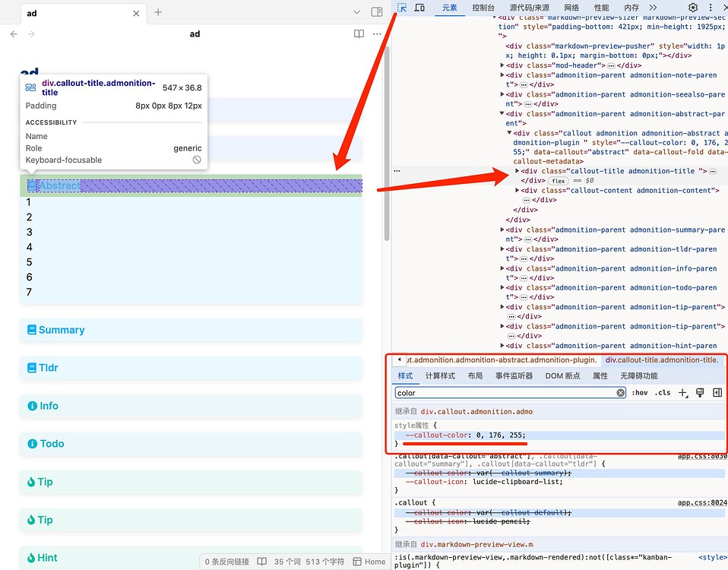Click inside the color styles filter box
This screenshot has width=728, height=570.
pos(502,393)
